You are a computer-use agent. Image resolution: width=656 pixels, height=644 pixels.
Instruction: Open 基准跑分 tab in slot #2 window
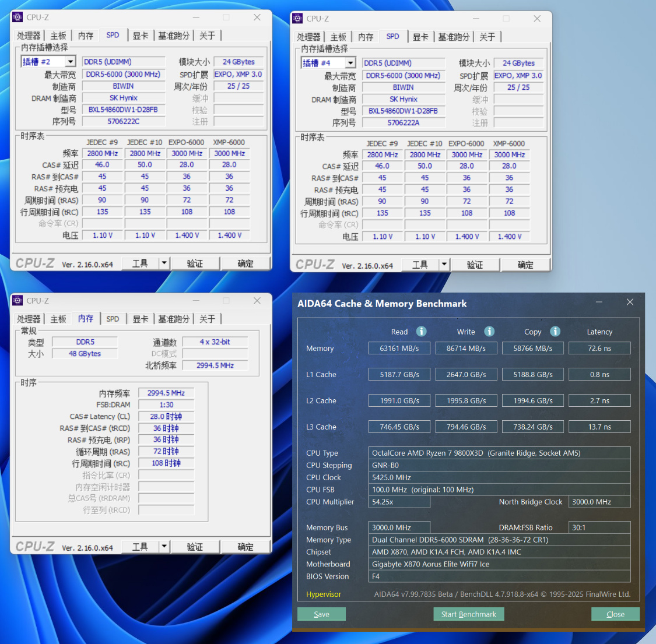coord(174,36)
